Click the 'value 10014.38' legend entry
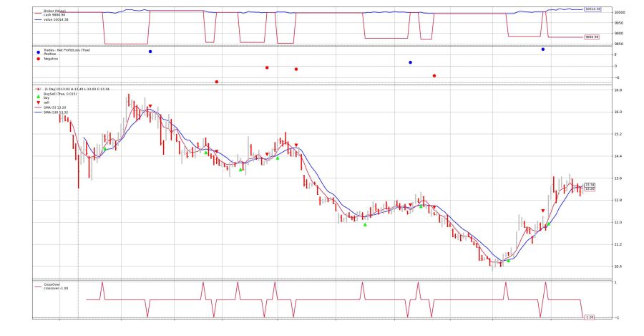The image size is (644, 336). (56, 19)
